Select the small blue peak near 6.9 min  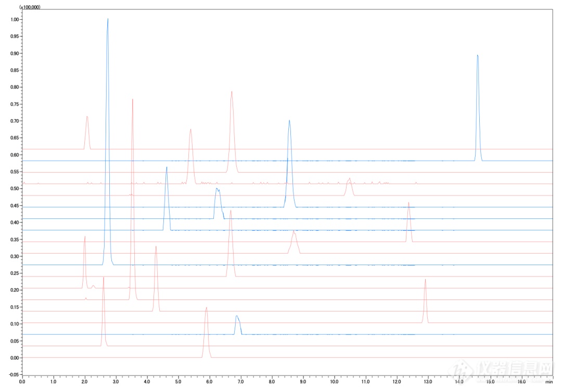pyautogui.click(x=237, y=317)
